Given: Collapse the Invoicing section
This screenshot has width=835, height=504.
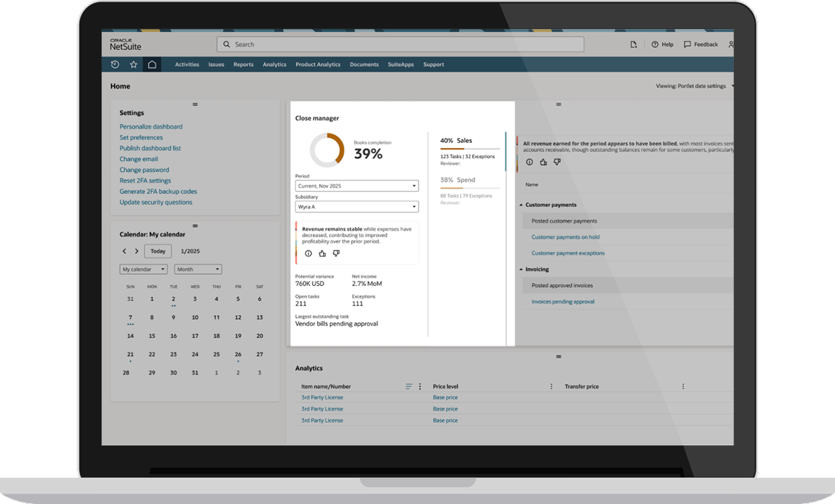Looking at the screenshot, I should point(522,270).
